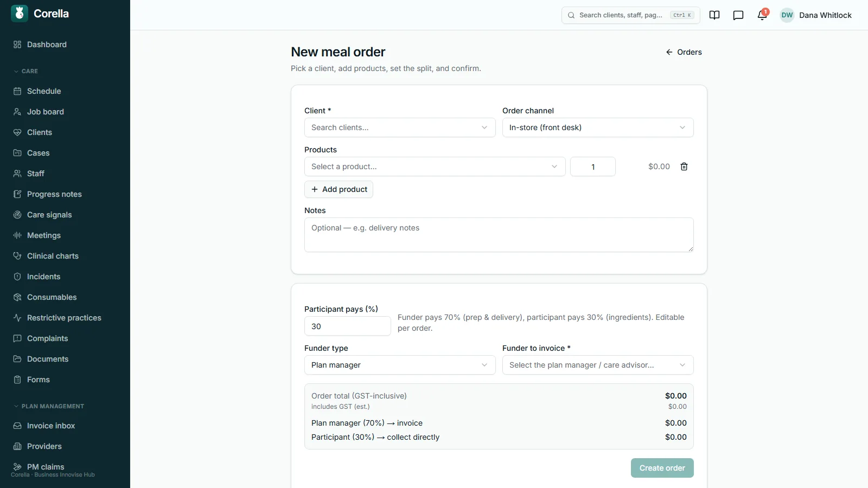
Task: Click the Schedule calendar icon
Action: 17,91
